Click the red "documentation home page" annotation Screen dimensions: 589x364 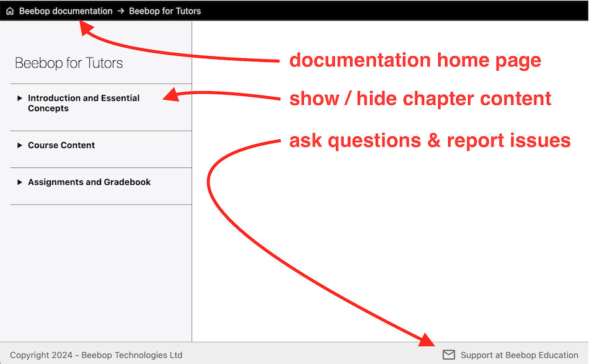(x=415, y=61)
